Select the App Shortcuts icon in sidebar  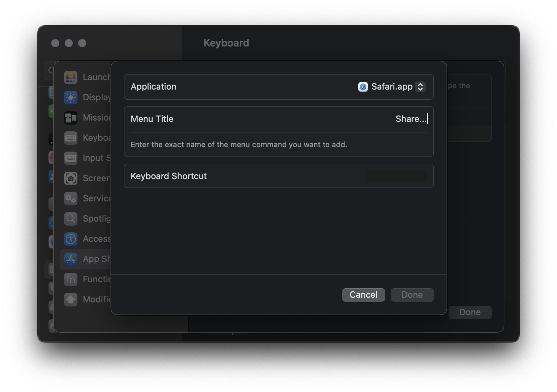(x=71, y=259)
